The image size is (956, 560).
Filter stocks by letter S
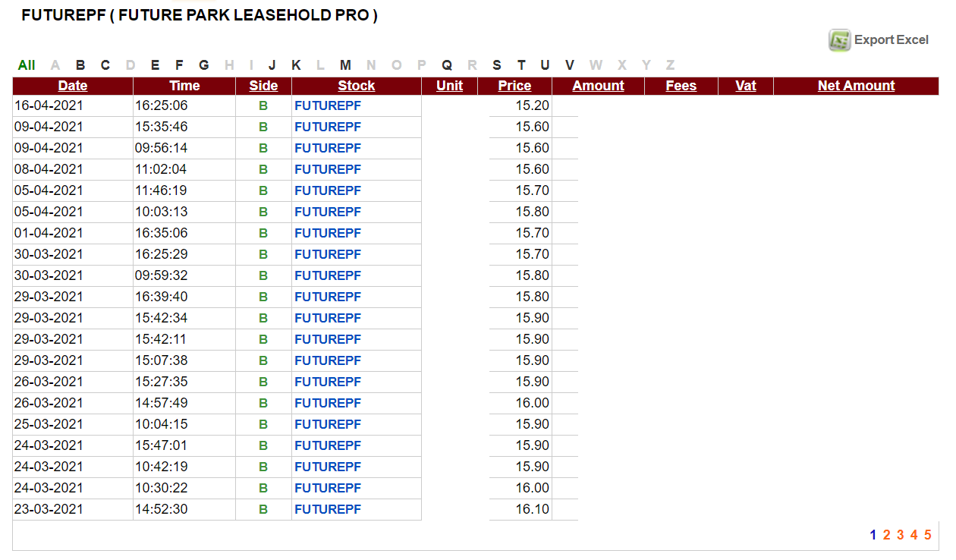click(x=497, y=65)
